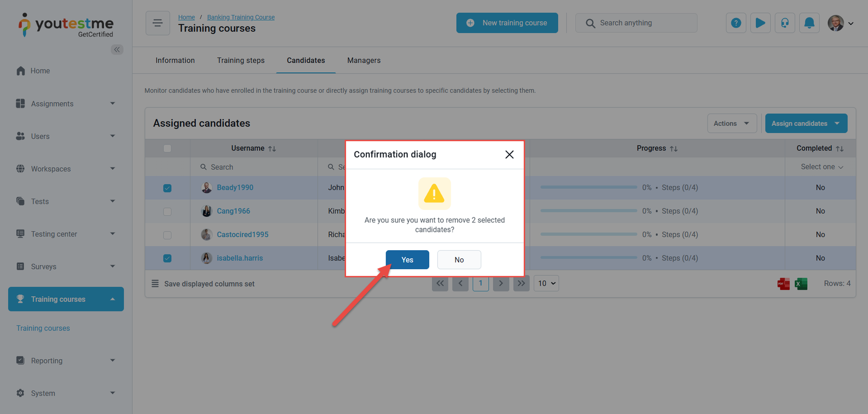Open the notifications bell
This screenshot has width=868, height=414.
click(x=809, y=23)
